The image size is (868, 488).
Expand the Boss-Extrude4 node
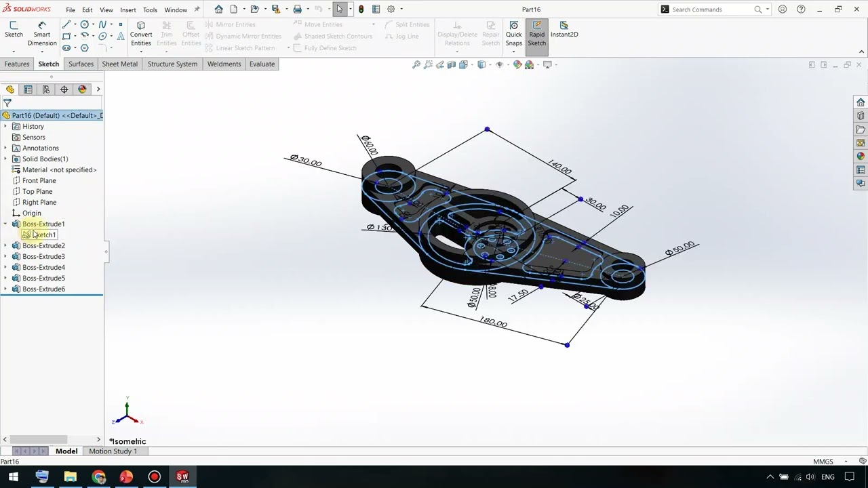pos(5,267)
